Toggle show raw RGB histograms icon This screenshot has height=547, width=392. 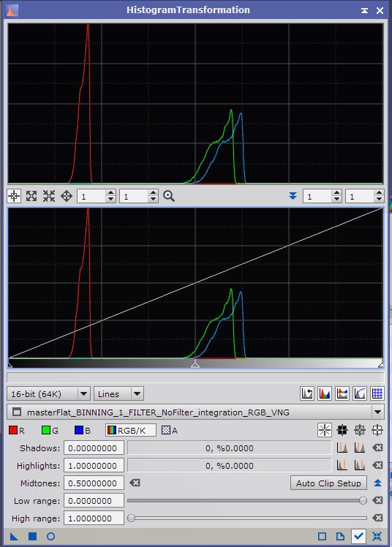(324, 394)
